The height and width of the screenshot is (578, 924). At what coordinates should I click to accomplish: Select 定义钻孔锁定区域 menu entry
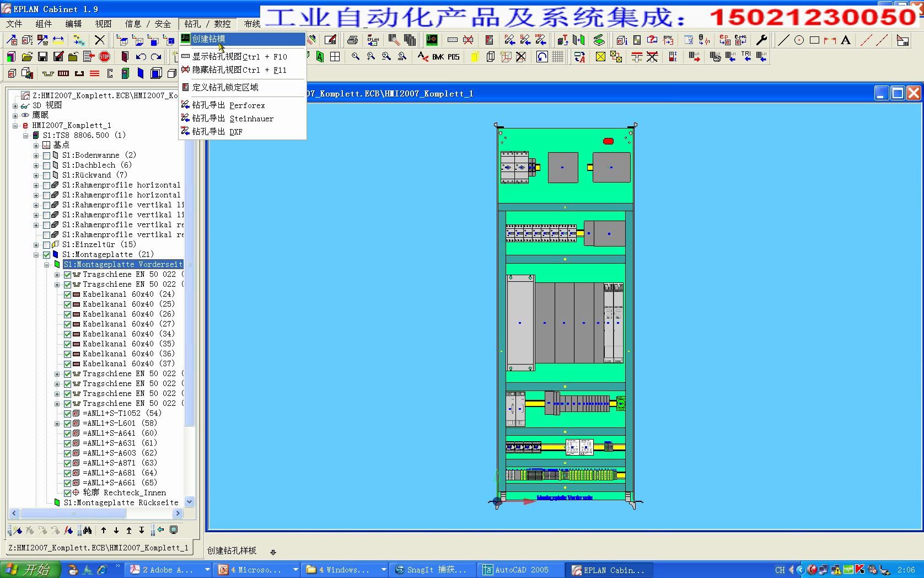243,87
